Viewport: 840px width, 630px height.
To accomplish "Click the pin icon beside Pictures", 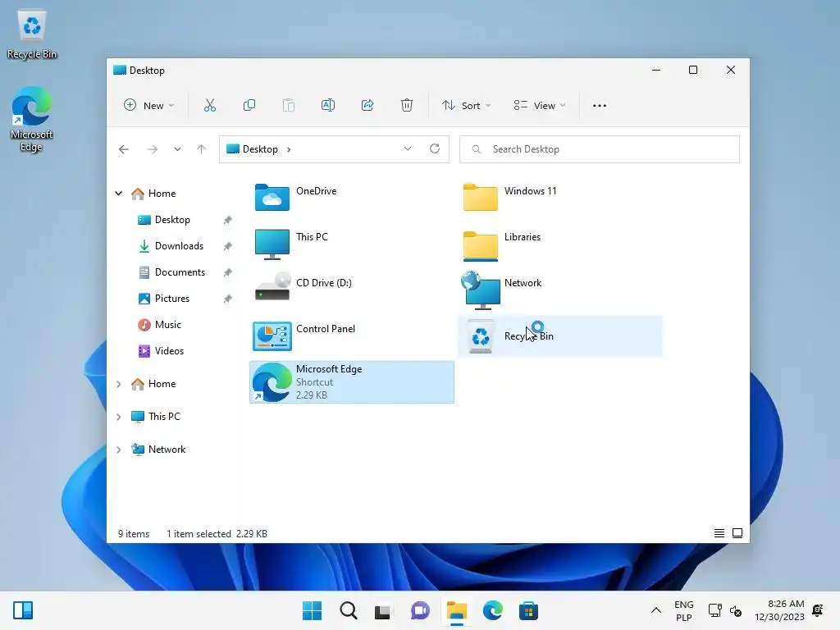I will (228, 299).
